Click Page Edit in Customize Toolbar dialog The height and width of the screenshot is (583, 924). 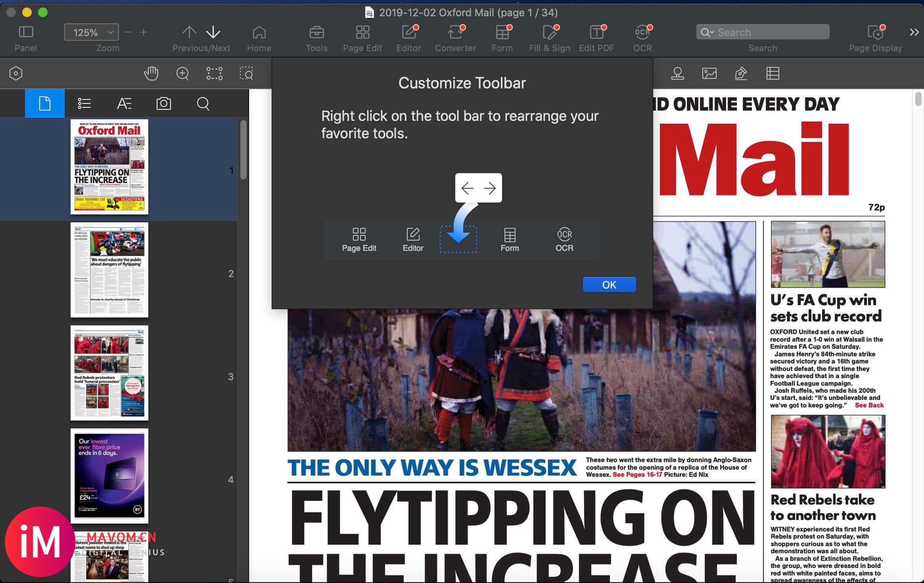click(x=359, y=239)
